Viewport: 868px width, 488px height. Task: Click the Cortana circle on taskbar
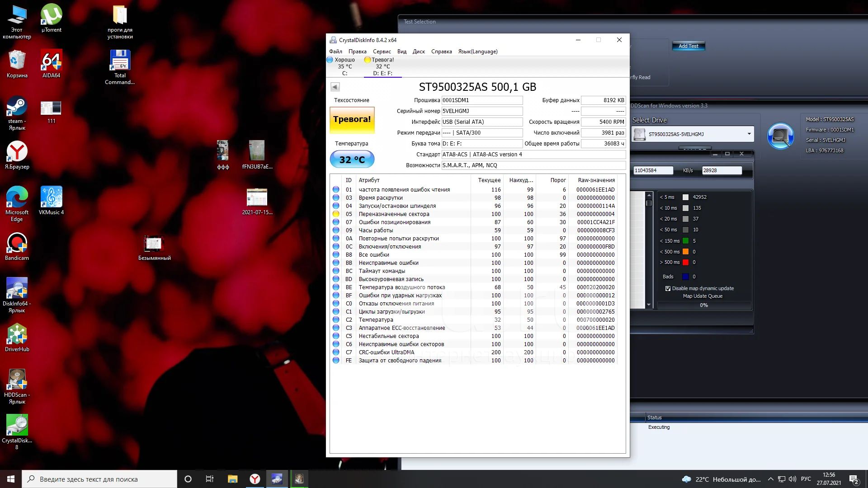[x=188, y=479]
